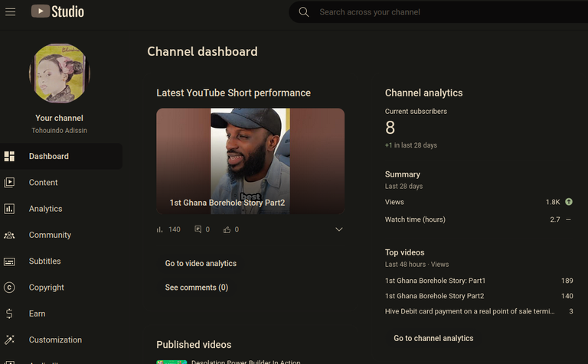Click the YouTube Studio logo
Image resolution: width=588 pixels, height=364 pixels.
point(57,11)
